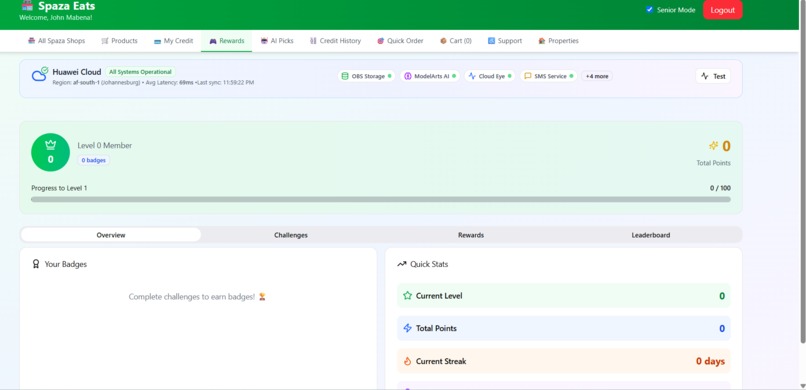
Task: Click the icon beside AI Picks
Action: [x=264, y=41]
